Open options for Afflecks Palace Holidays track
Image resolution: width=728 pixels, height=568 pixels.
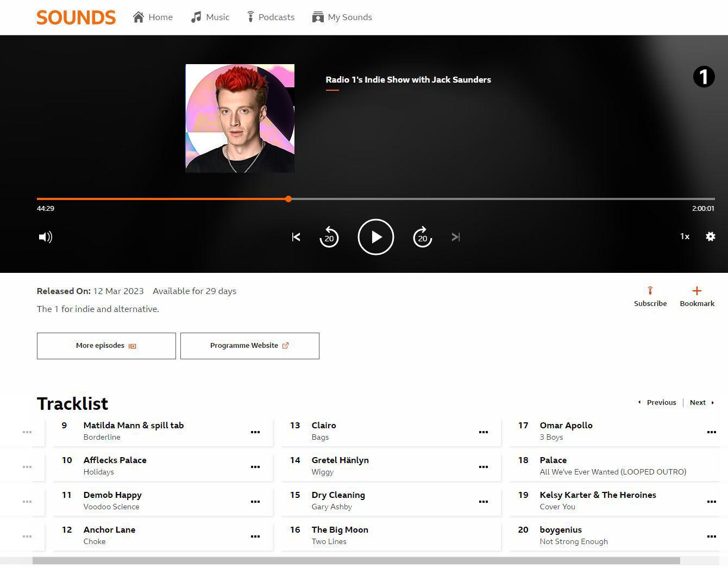(x=255, y=467)
